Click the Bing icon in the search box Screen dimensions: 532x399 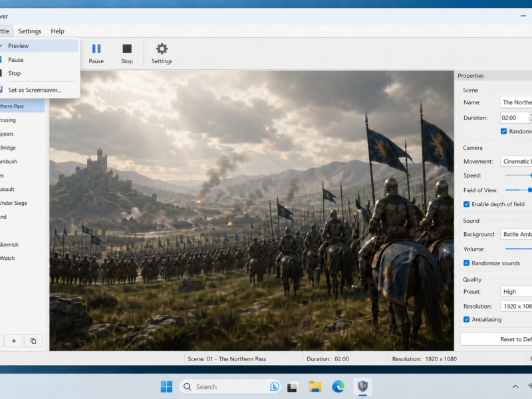click(275, 387)
